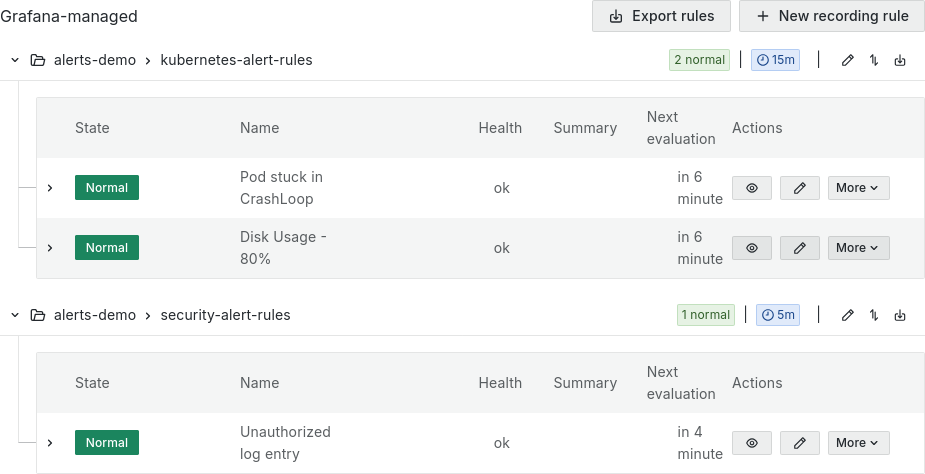Image resolution: width=925 pixels, height=474 pixels.
Task: Export the security-alert-rules group
Action: click(x=900, y=315)
